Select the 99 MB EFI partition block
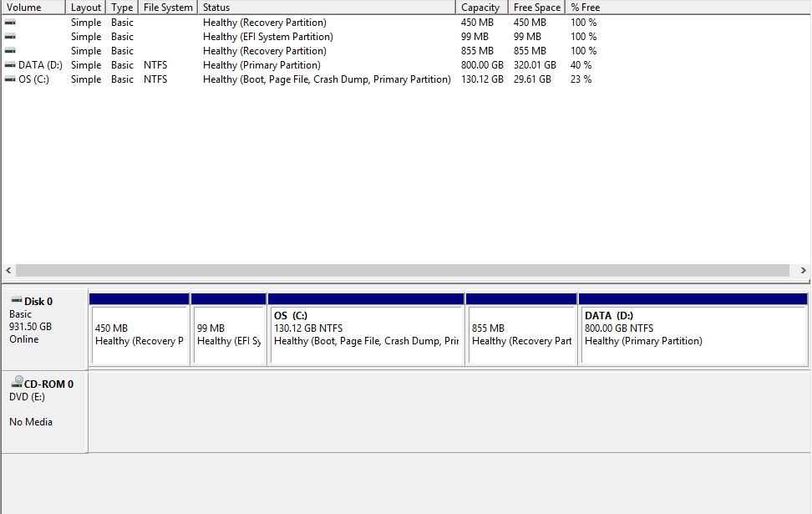The width and height of the screenshot is (812, 514). pyautogui.click(x=229, y=329)
